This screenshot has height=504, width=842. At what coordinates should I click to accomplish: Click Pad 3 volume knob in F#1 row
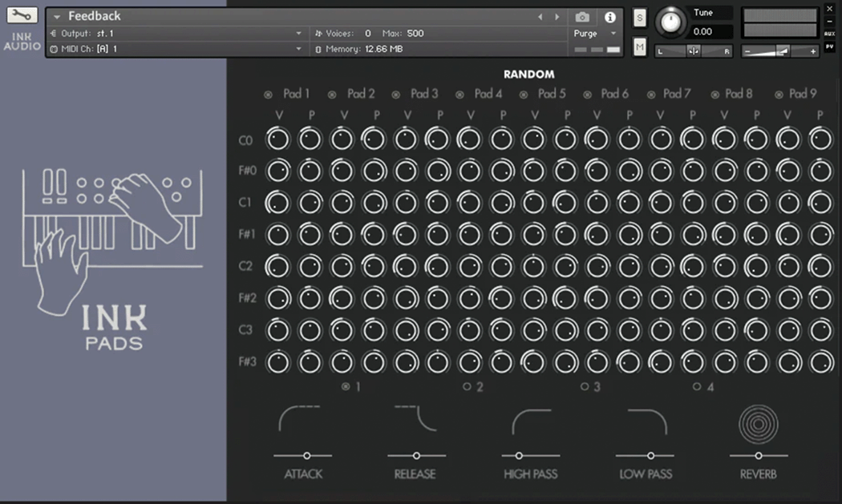click(406, 235)
